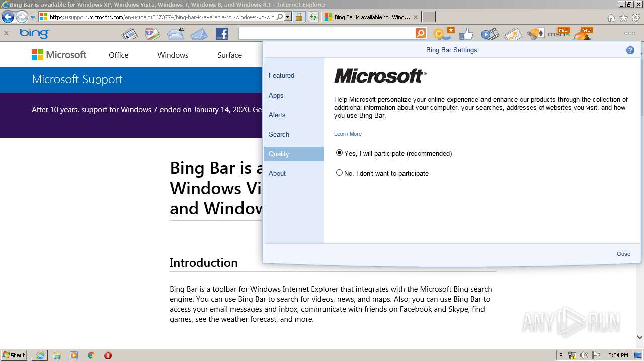Open the Bing Bar News icon

[x=129, y=34]
